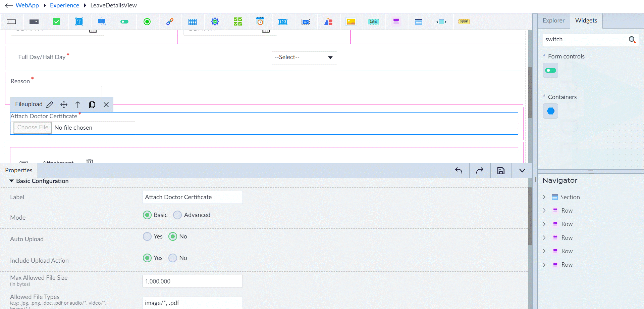Choose the Label widget icon
This screenshot has height=309, width=644.
pyautogui.click(x=373, y=22)
